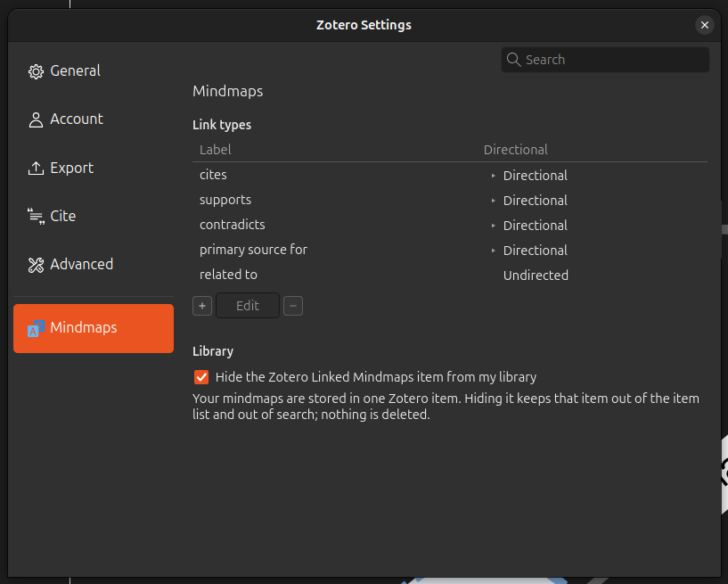Focus the settings Search field

tap(605, 60)
